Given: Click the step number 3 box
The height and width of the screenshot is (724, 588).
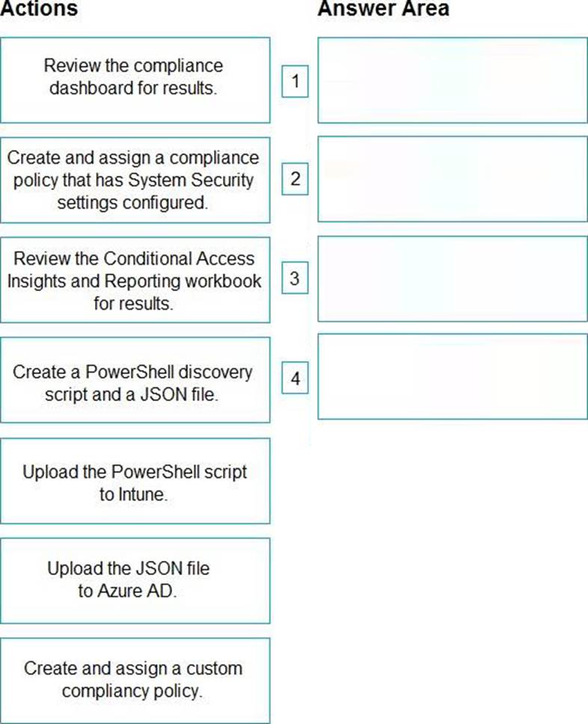Looking at the screenshot, I should pyautogui.click(x=295, y=279).
